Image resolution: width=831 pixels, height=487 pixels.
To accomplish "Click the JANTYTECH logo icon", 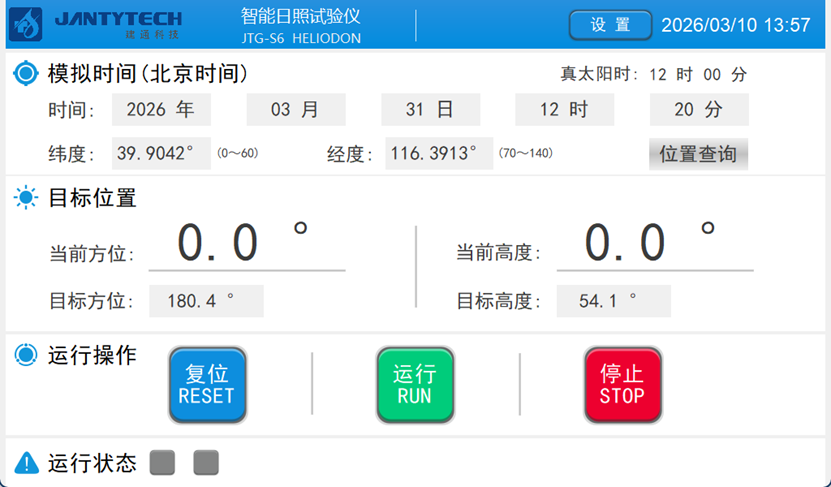I will point(25,24).
